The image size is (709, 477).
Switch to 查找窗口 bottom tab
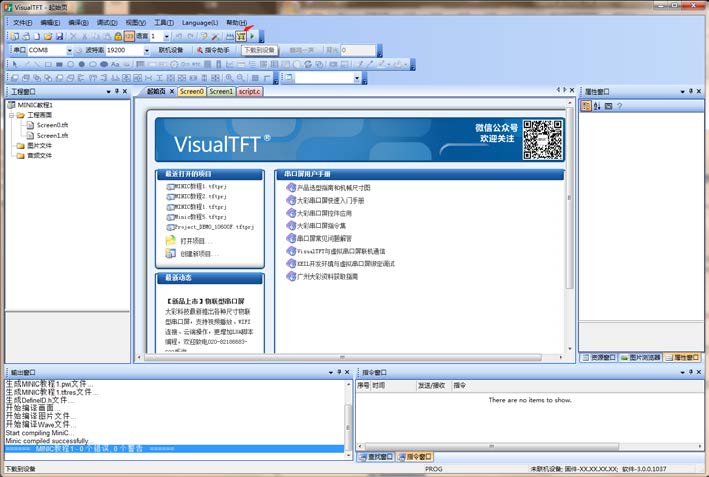[375, 457]
